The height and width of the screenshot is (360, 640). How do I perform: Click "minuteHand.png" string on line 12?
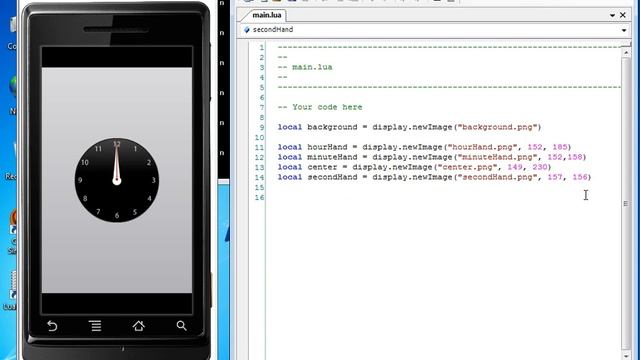click(x=497, y=157)
